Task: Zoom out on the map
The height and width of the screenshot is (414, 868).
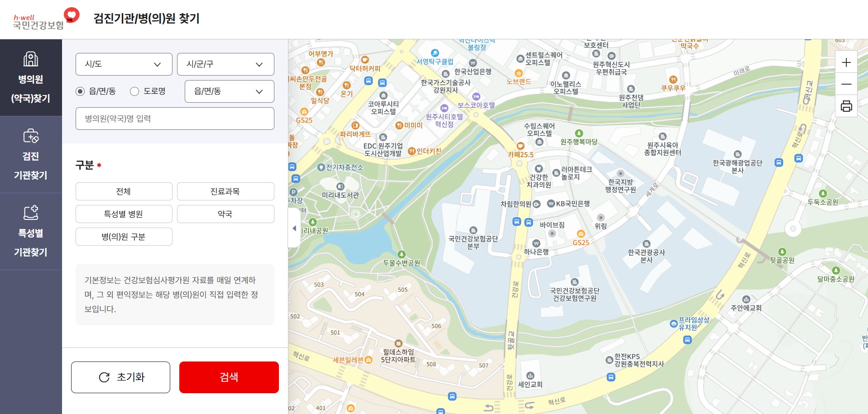Action: pos(846,84)
